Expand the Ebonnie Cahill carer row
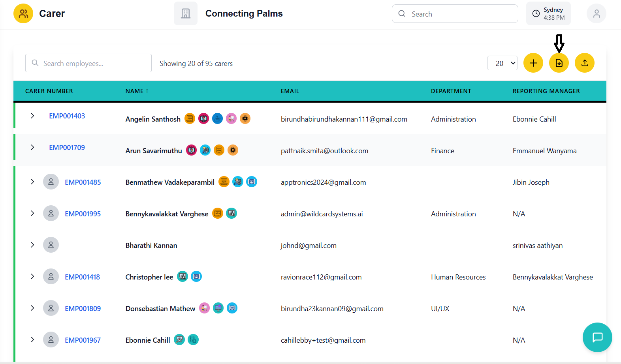The width and height of the screenshot is (621, 364). (x=32, y=340)
